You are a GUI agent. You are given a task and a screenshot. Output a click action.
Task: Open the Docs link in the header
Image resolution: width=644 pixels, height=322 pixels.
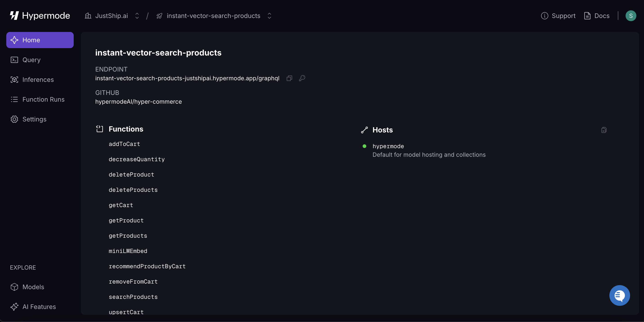pyautogui.click(x=597, y=16)
